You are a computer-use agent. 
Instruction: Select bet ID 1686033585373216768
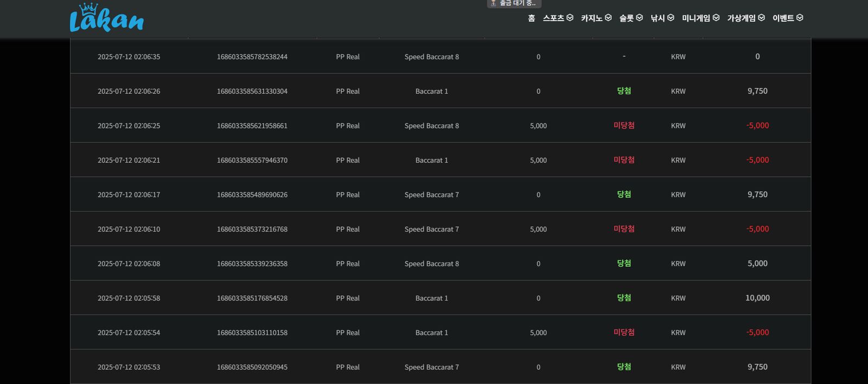[x=252, y=229]
